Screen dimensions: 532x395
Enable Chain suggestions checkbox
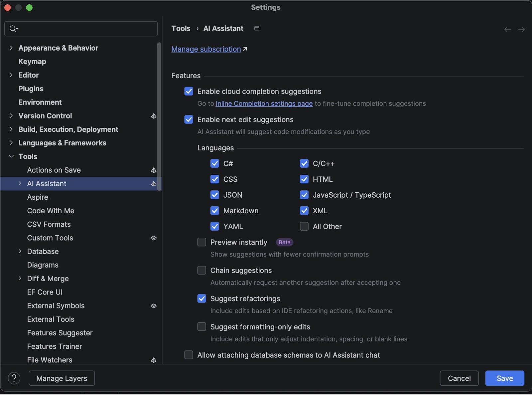click(201, 271)
